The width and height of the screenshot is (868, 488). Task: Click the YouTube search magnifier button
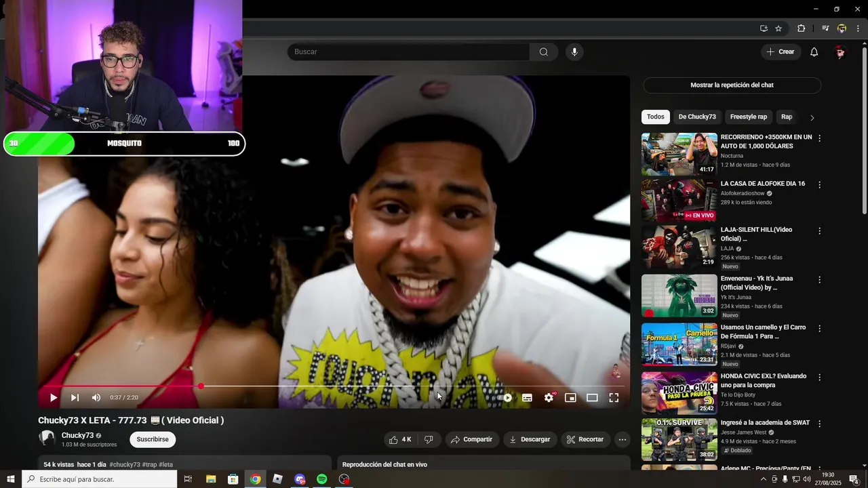pos(544,52)
